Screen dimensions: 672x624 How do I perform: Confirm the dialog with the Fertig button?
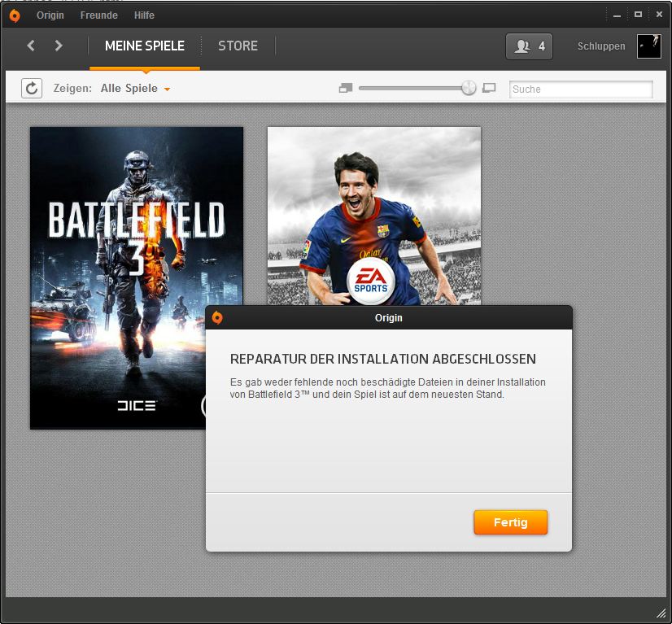click(x=510, y=522)
